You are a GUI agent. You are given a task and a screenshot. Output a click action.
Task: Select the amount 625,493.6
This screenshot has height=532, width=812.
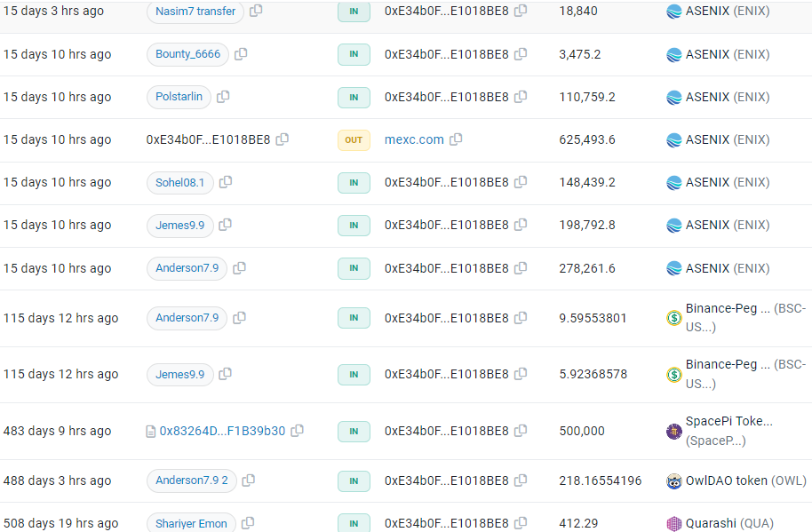tap(586, 139)
